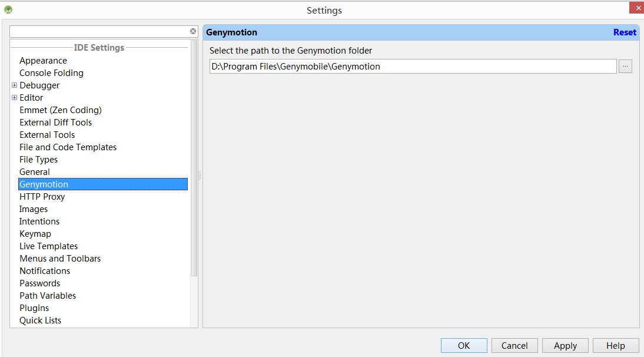This screenshot has height=357, width=644.
Task: Expand the Editor settings node
Action: (x=15, y=98)
